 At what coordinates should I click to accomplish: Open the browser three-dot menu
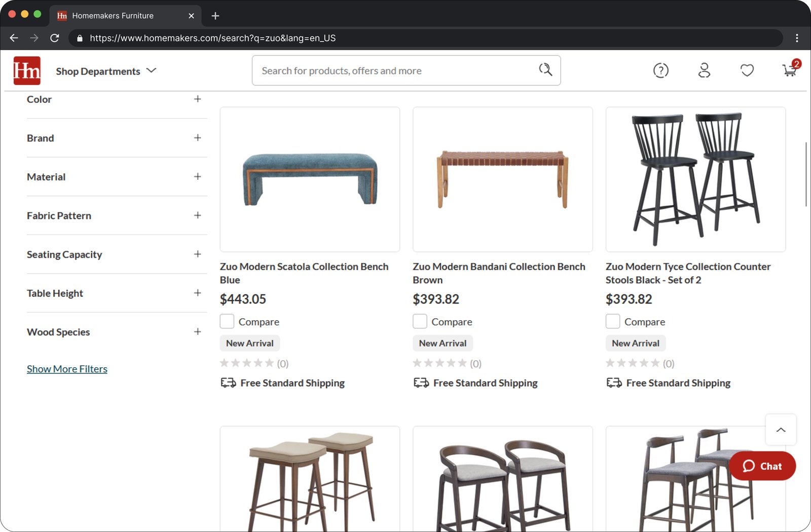(x=797, y=38)
